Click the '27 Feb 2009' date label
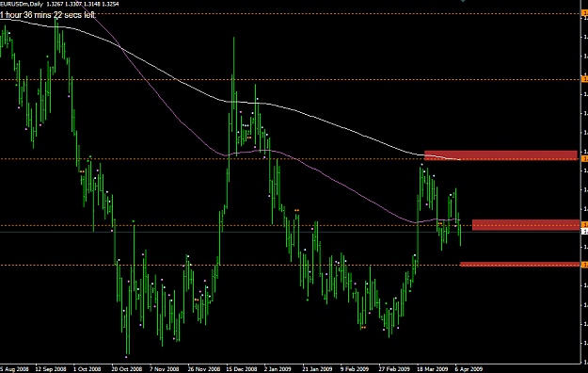The height and width of the screenshot is (373, 588). (394, 369)
